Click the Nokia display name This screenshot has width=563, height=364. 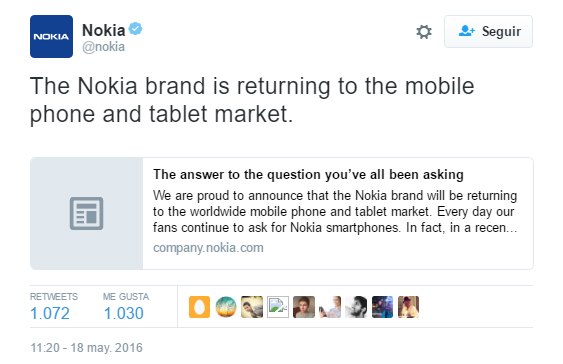coord(103,30)
